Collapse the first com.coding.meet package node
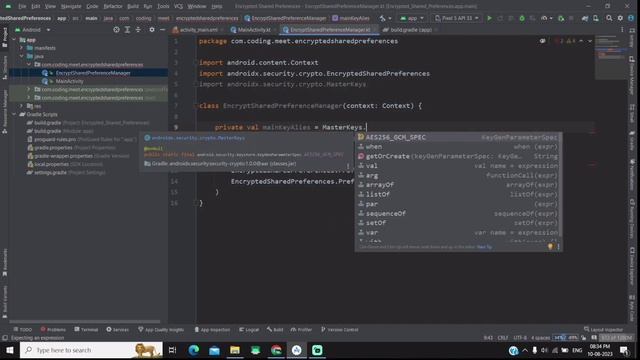The width and height of the screenshot is (640, 360). tap(29, 64)
